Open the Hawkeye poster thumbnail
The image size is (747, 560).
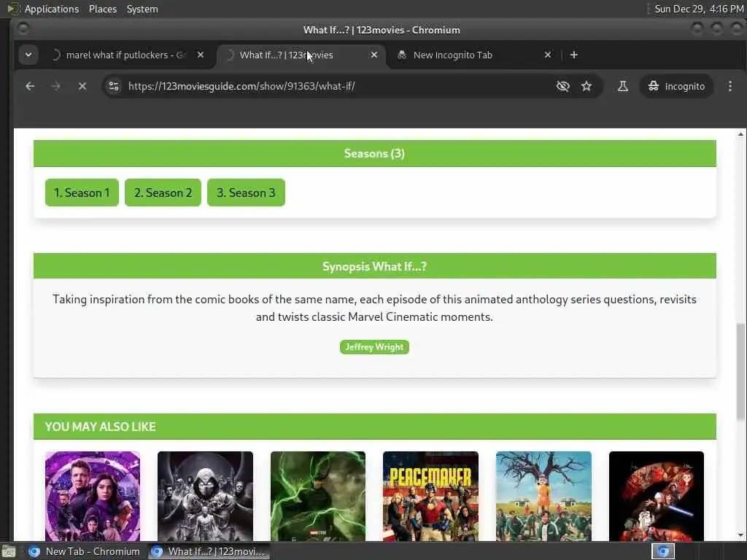(93, 496)
